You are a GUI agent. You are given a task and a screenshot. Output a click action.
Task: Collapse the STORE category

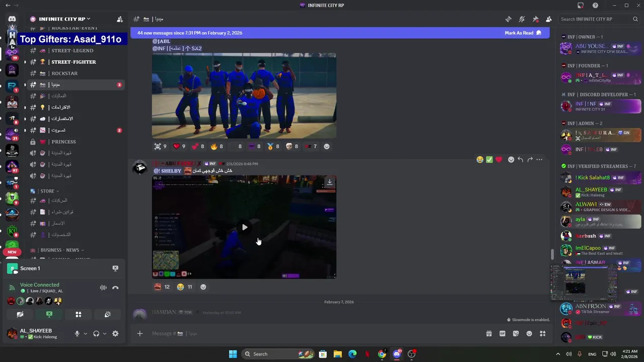click(x=44, y=191)
